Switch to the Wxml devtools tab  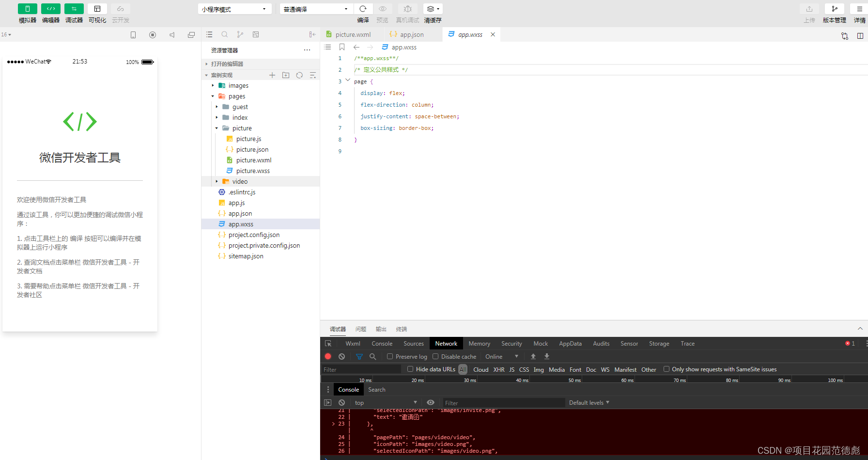pos(353,344)
